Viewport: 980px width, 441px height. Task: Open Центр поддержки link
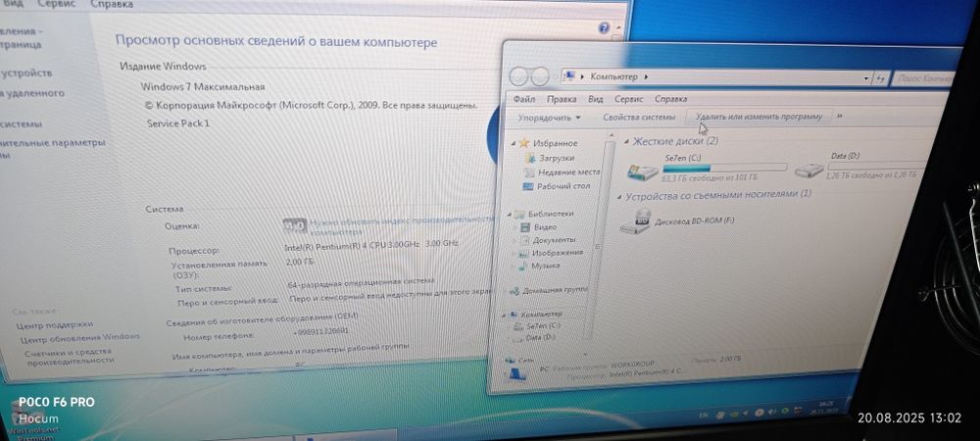tap(55, 324)
